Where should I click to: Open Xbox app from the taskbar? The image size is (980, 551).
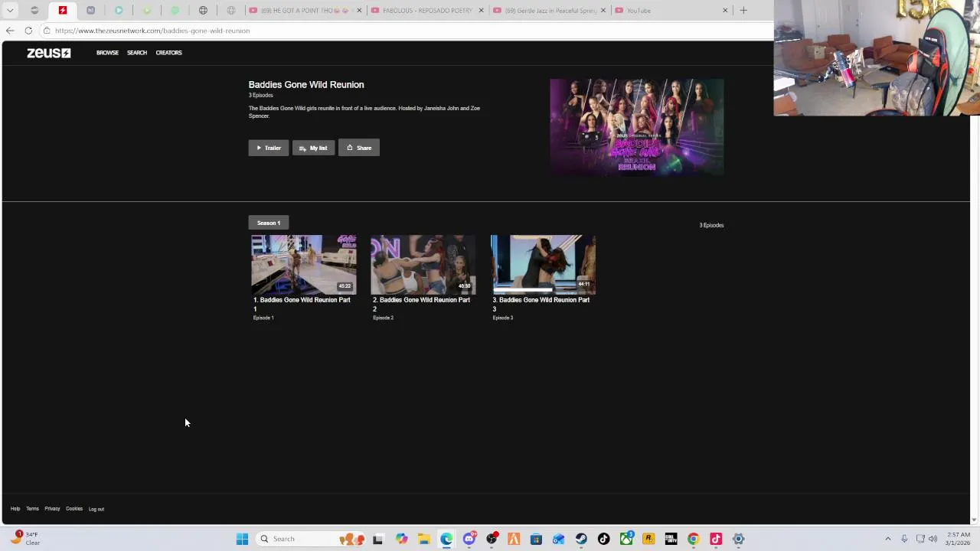[626, 539]
